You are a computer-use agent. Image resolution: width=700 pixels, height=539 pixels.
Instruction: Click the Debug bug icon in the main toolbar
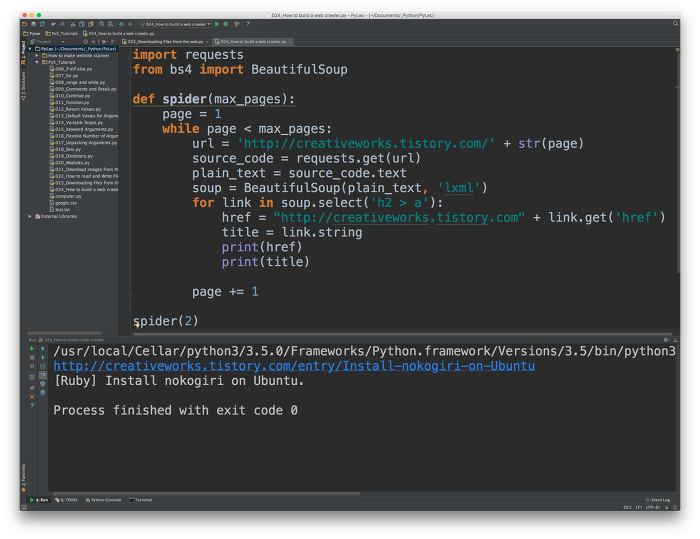225,24
